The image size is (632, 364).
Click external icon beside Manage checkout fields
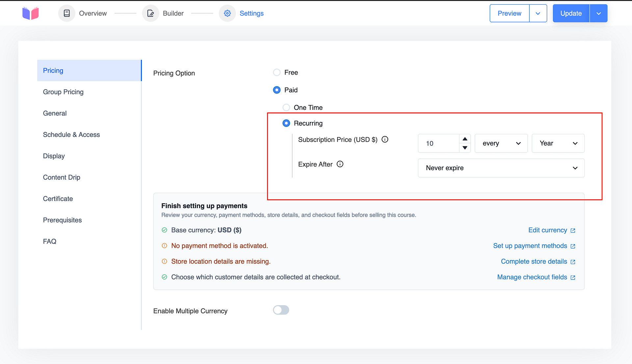click(x=573, y=278)
